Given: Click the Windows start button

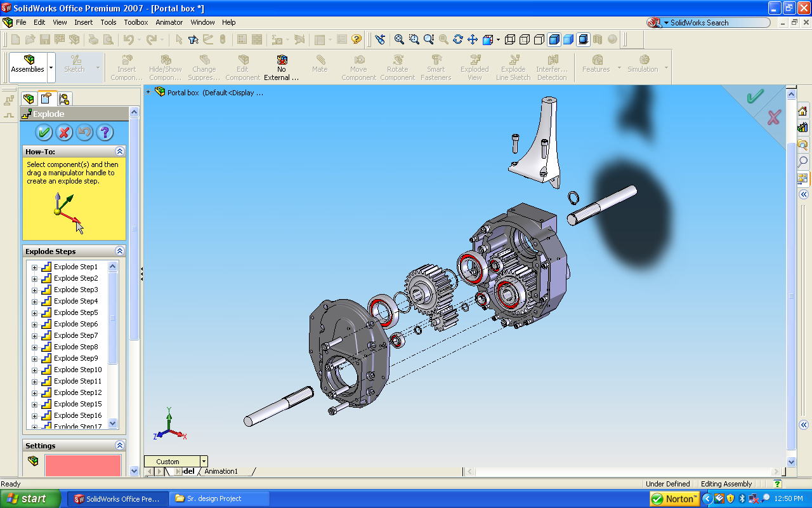Looking at the screenshot, I should click(30, 498).
